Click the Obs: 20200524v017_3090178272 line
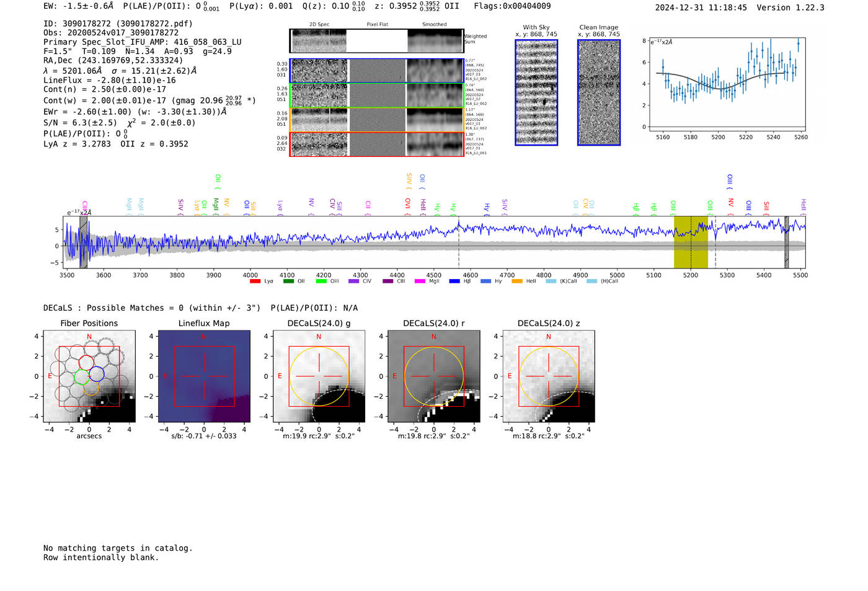Viewport: 868px width, 591px height. 111,33
